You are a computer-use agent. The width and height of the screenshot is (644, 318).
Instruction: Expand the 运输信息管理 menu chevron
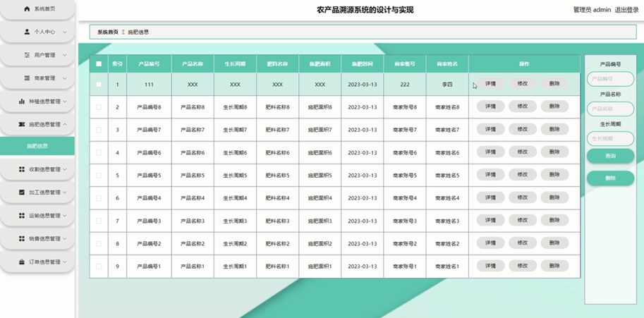point(64,216)
